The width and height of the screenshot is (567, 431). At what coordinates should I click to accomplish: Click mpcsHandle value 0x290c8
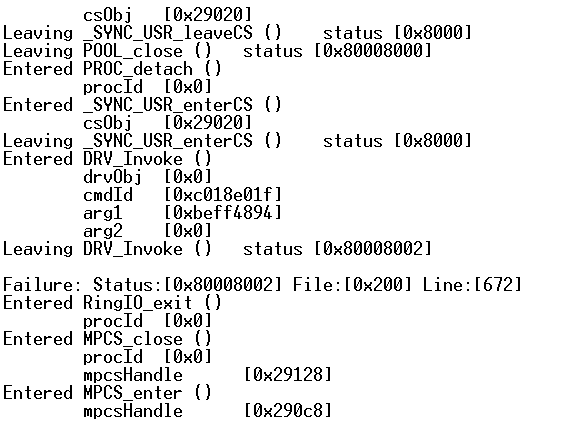pos(288,411)
